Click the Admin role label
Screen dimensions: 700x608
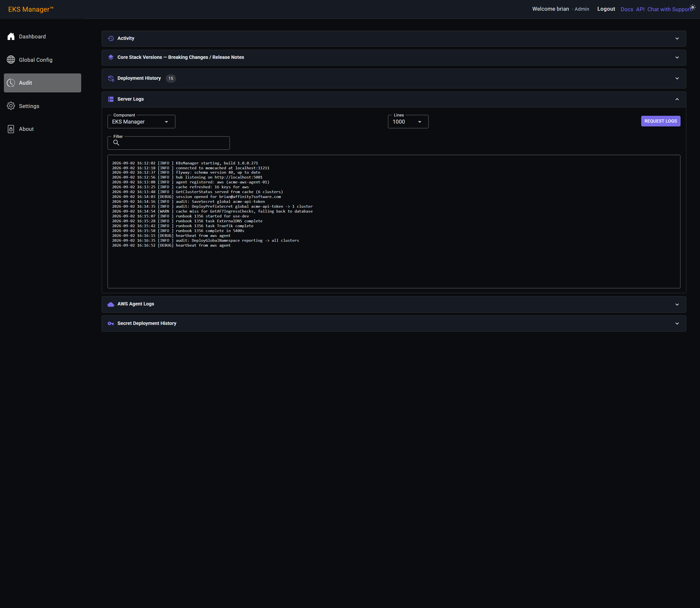click(582, 9)
